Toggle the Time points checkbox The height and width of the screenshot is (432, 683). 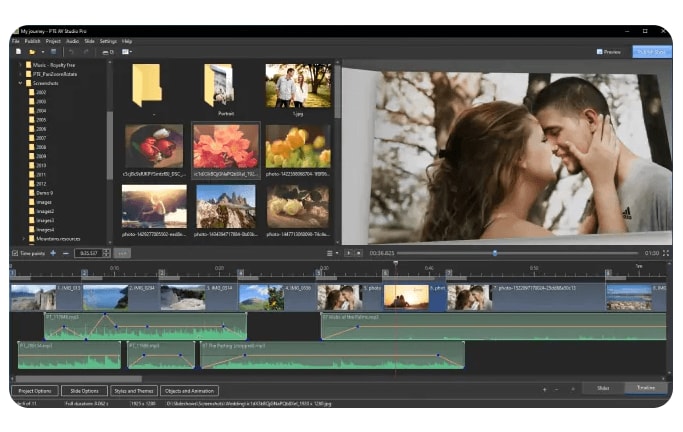tap(15, 253)
